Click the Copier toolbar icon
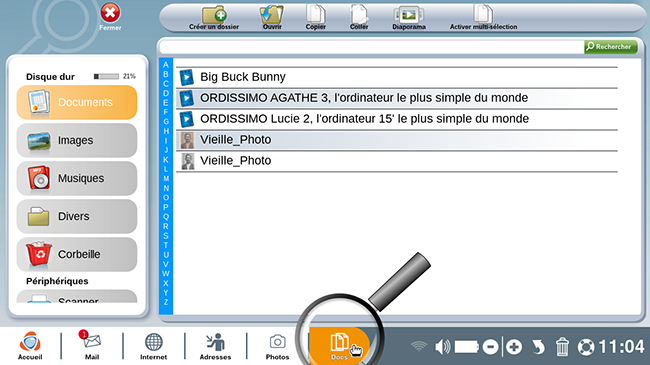650x365 pixels. click(315, 14)
